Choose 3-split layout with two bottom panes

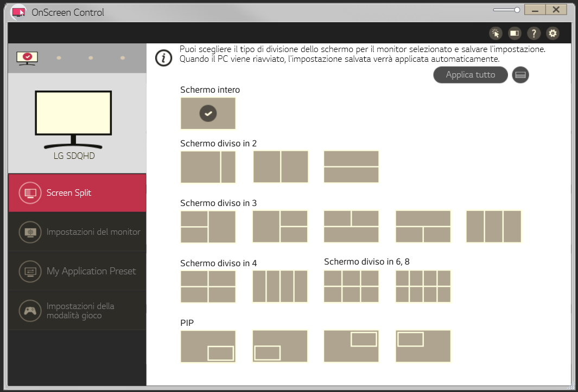[x=423, y=227]
